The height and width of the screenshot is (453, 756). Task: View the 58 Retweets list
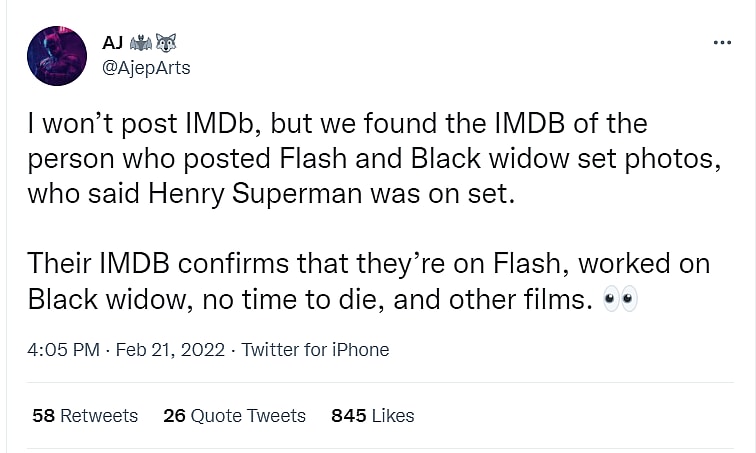(85, 415)
